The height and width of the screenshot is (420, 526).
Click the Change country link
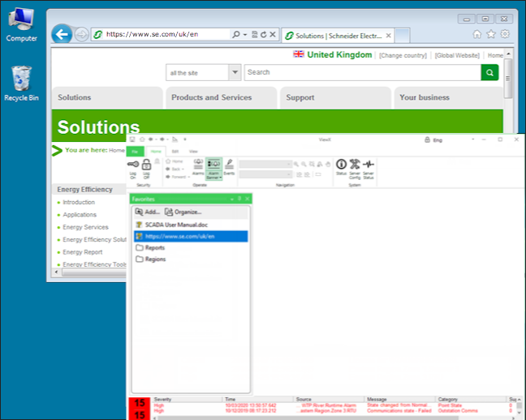(x=403, y=55)
